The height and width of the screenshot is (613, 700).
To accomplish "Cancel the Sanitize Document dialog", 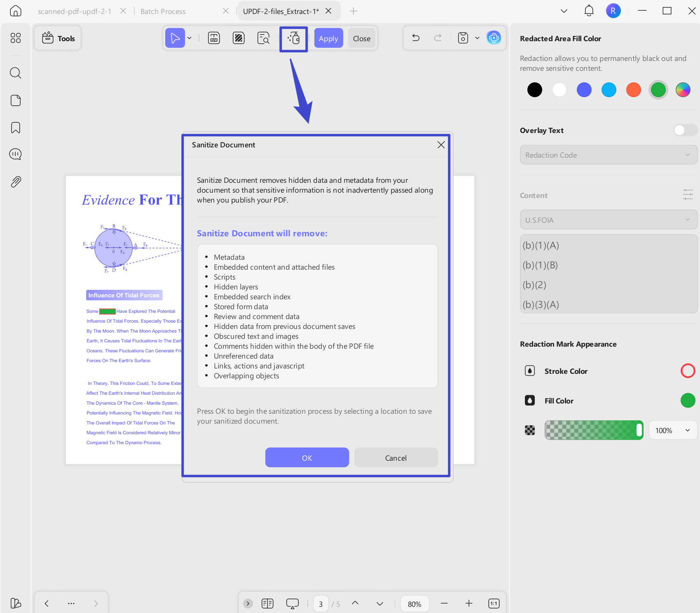I will 396,457.
